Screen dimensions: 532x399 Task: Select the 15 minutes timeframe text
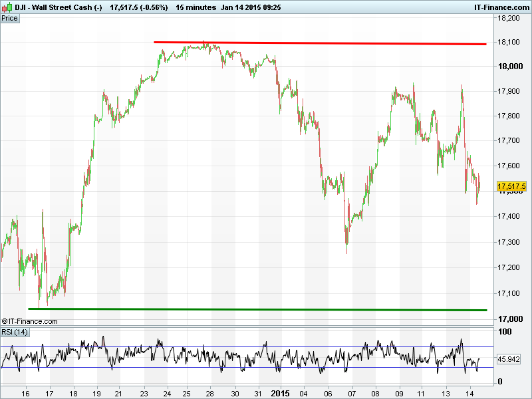click(196, 7)
